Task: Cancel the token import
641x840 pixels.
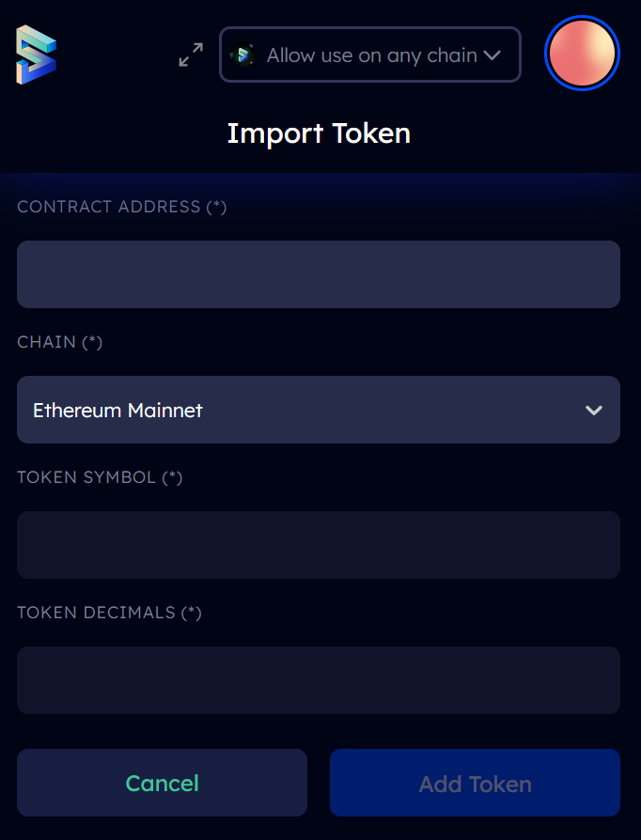Action: click(162, 783)
